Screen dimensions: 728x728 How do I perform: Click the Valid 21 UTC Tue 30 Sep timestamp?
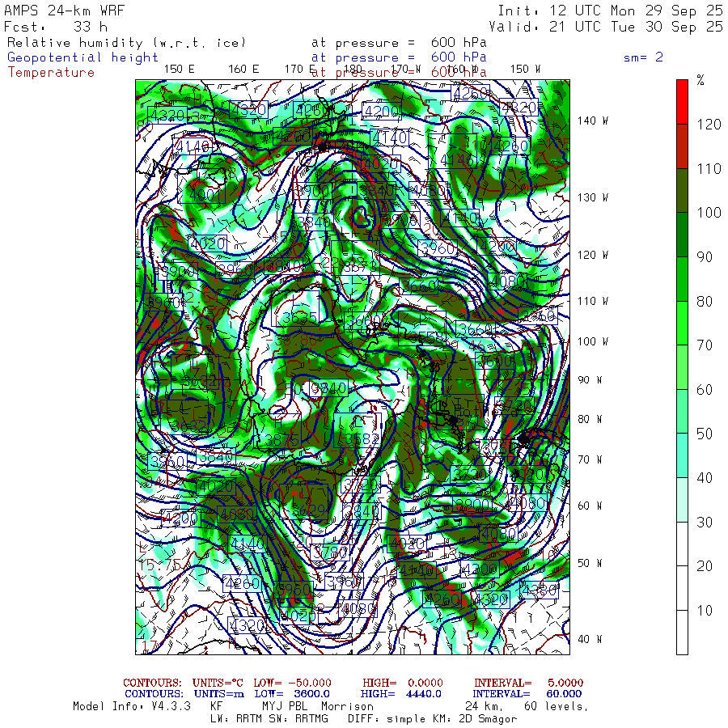click(605, 27)
